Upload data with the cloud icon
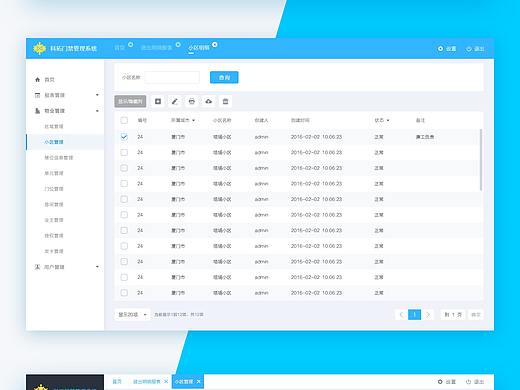The width and height of the screenshot is (520, 390). pos(209,101)
